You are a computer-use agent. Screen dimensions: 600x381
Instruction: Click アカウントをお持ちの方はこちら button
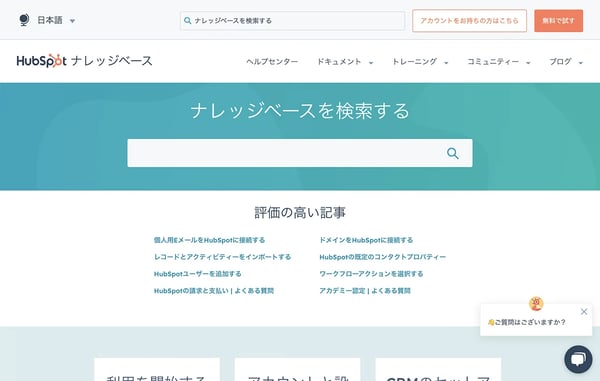470,21
